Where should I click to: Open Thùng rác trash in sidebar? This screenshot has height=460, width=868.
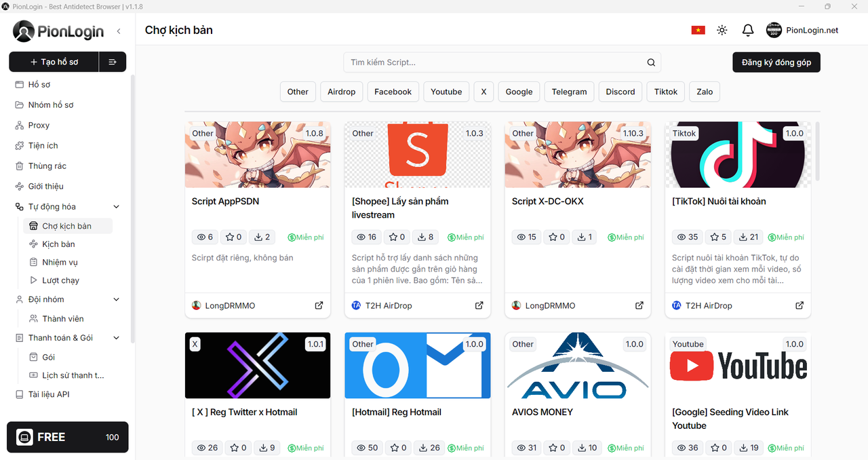(x=47, y=166)
